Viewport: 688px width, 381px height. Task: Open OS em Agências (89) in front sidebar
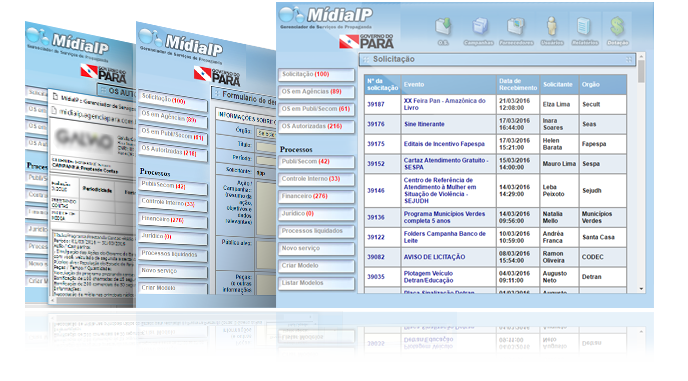[x=316, y=92]
